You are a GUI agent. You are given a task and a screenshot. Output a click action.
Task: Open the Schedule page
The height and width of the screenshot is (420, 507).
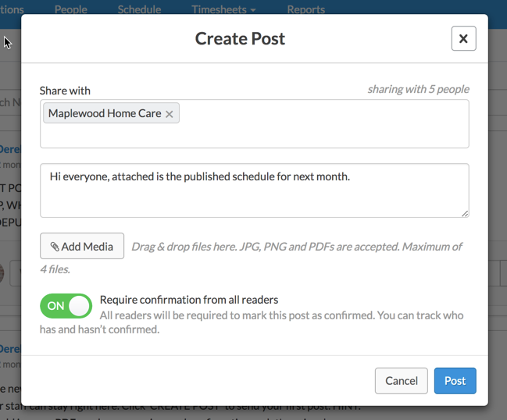(139, 10)
